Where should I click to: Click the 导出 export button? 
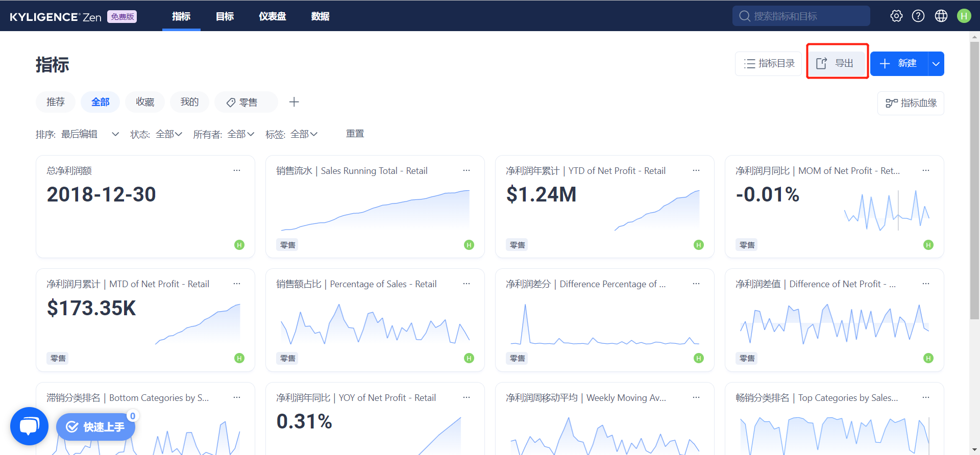[838, 64]
